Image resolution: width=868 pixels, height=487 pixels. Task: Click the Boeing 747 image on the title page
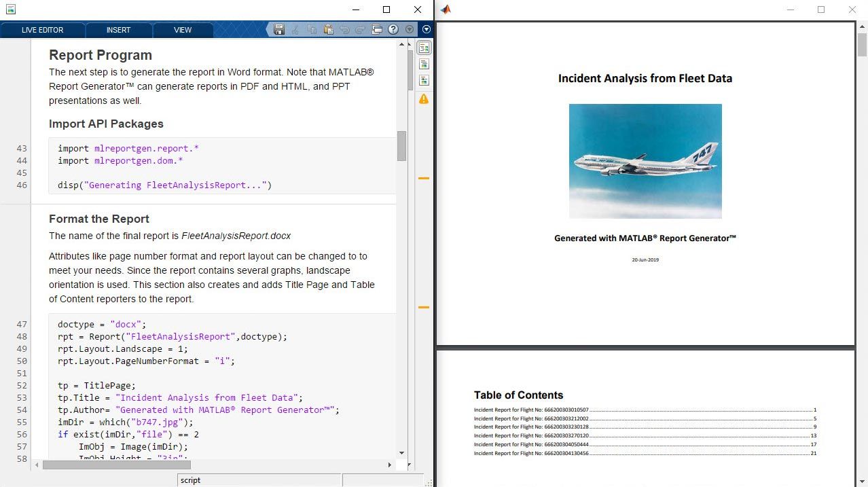pos(645,161)
